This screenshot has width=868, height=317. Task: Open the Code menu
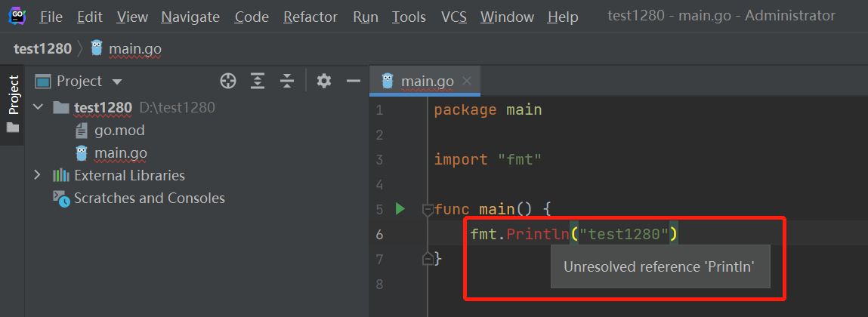coord(252,17)
